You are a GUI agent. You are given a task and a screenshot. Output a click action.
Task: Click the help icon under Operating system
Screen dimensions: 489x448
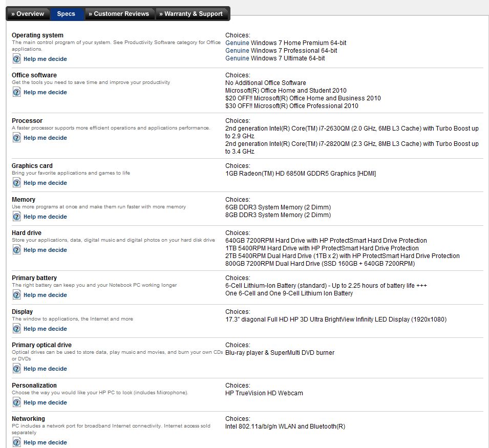pos(17,58)
